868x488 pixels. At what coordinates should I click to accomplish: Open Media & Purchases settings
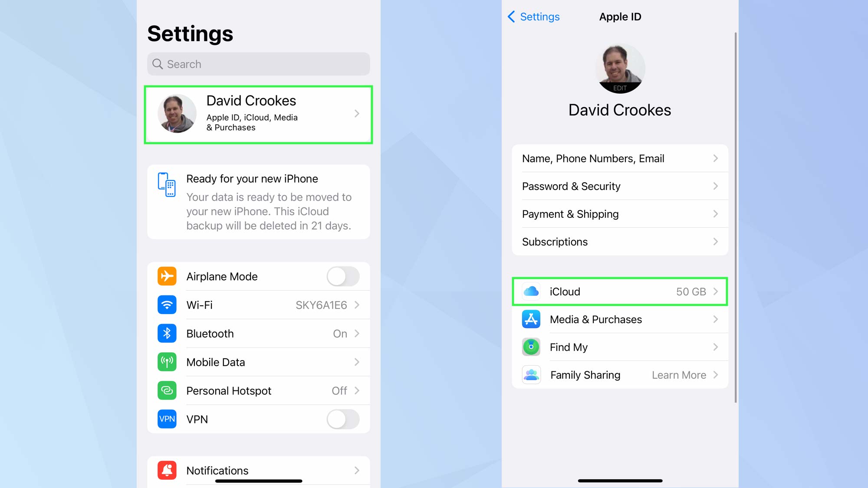point(619,319)
